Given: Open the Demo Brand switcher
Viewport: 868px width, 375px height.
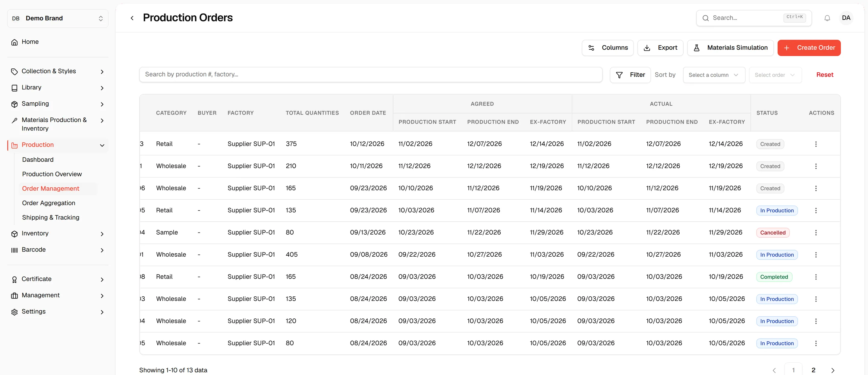Looking at the screenshot, I should 58,18.
